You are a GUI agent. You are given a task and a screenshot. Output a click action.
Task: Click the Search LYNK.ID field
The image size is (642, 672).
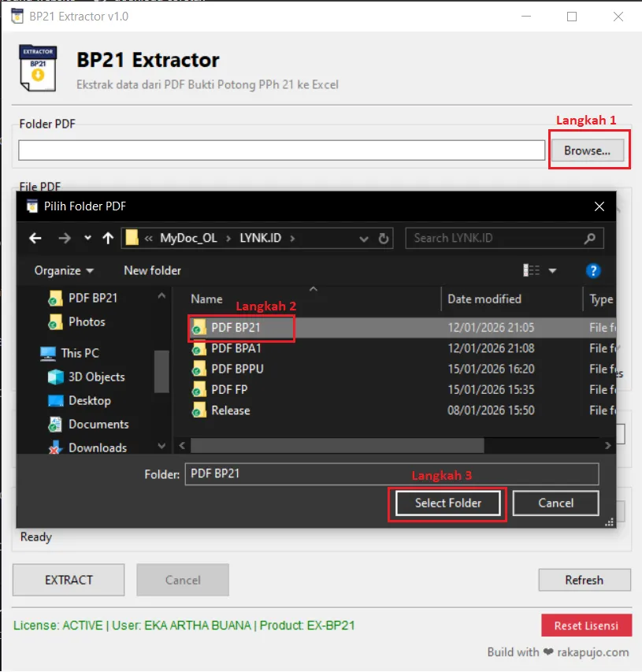tap(496, 238)
